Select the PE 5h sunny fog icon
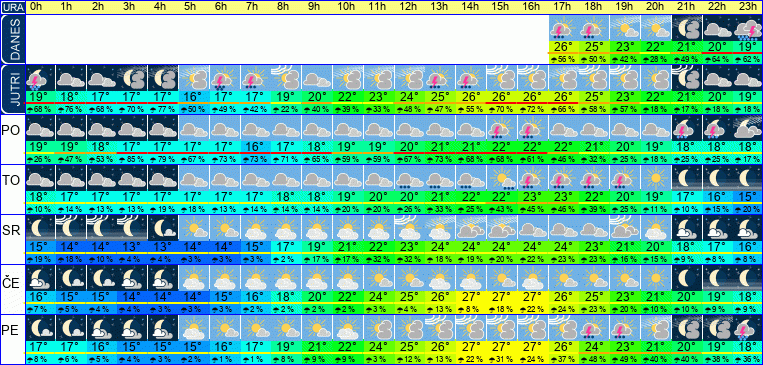Viewport: 763px width, 365px height. pyautogui.click(x=194, y=328)
